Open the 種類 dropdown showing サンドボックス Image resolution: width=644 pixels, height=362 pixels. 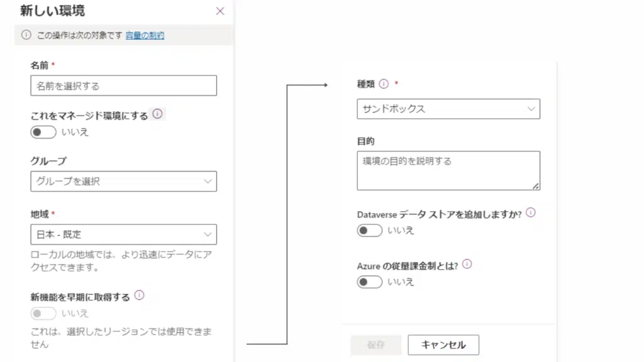click(x=448, y=109)
